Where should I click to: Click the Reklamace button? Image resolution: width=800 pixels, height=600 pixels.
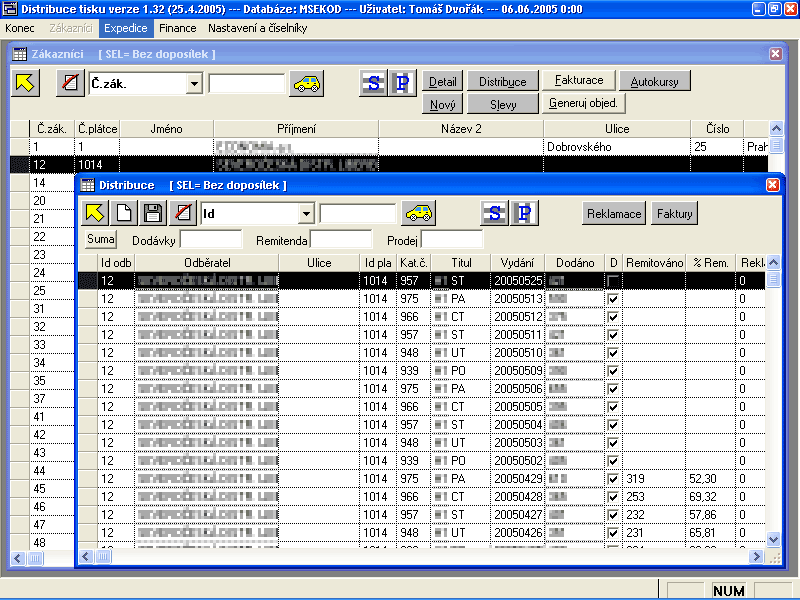pyautogui.click(x=614, y=213)
